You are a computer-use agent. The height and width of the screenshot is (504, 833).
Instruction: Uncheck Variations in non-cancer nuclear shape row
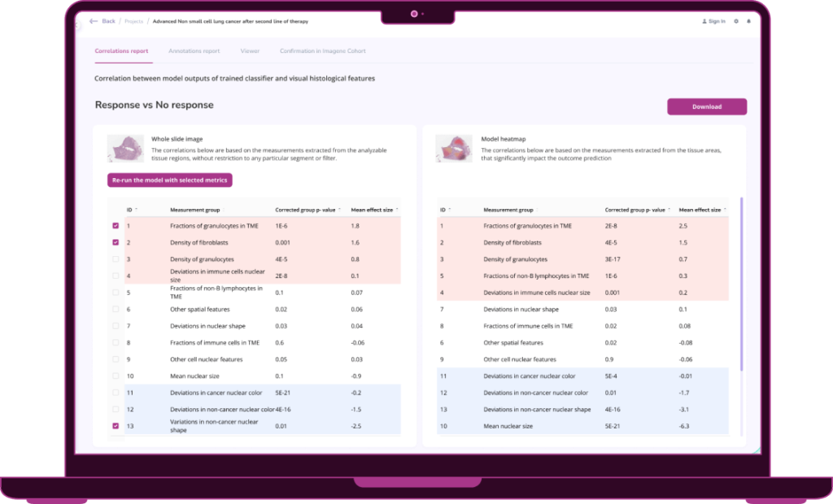point(116,426)
